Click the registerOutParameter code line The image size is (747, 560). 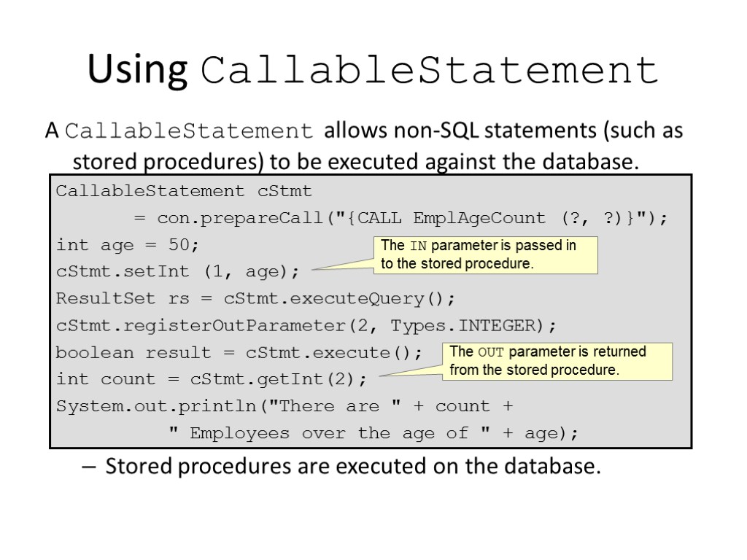(306, 325)
